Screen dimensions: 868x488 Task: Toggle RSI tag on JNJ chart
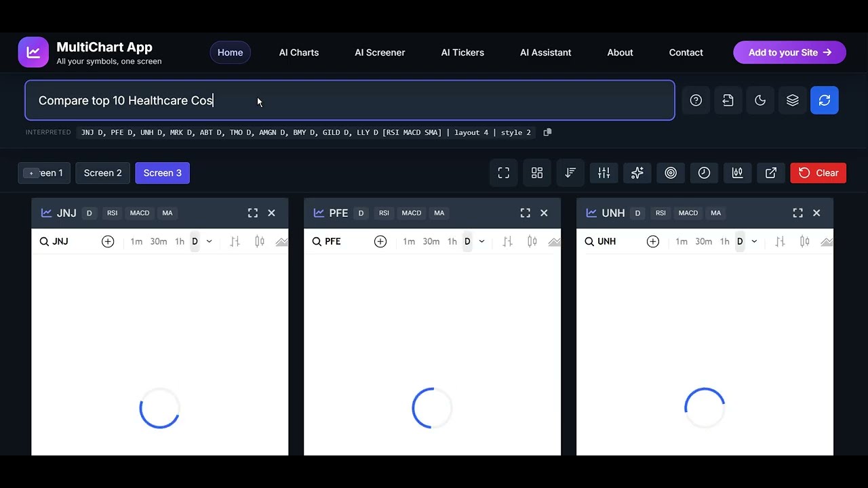pos(112,213)
